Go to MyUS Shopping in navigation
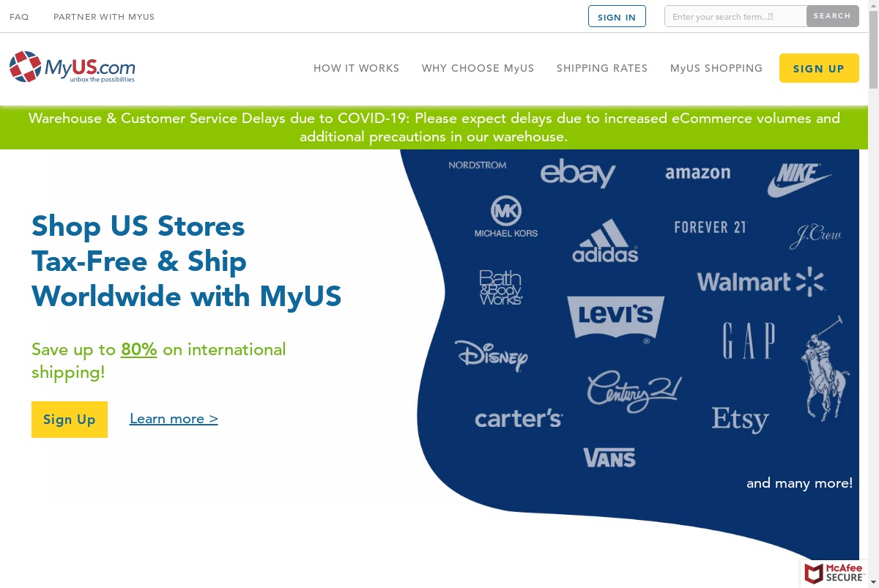The height and width of the screenshot is (588, 879). (716, 68)
